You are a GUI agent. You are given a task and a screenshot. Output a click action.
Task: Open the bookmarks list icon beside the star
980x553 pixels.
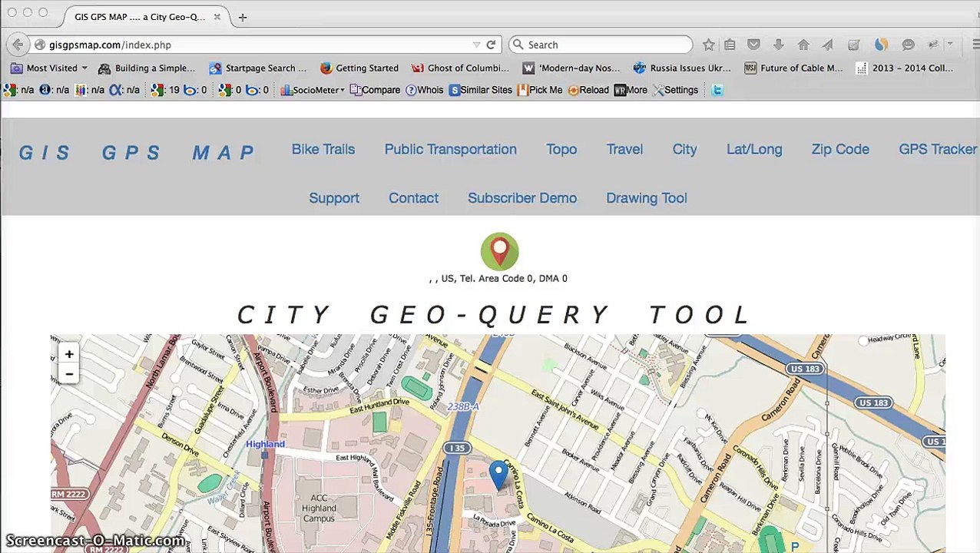[730, 45]
